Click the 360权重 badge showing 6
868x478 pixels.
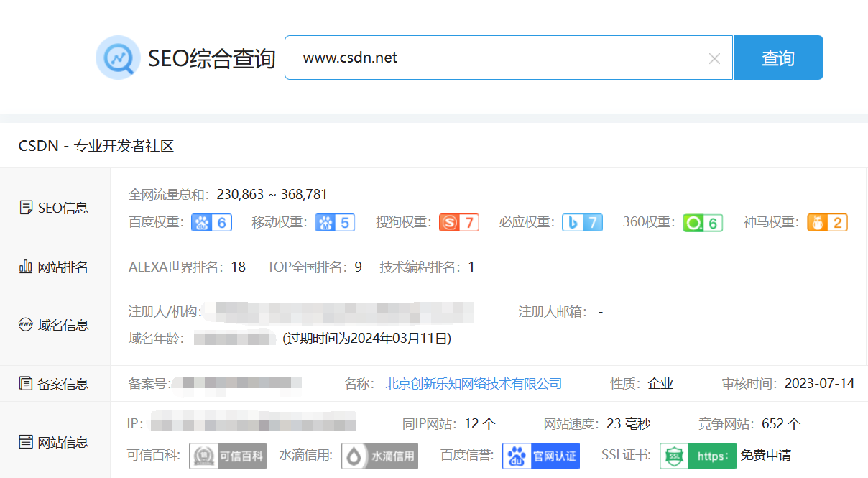tap(703, 223)
